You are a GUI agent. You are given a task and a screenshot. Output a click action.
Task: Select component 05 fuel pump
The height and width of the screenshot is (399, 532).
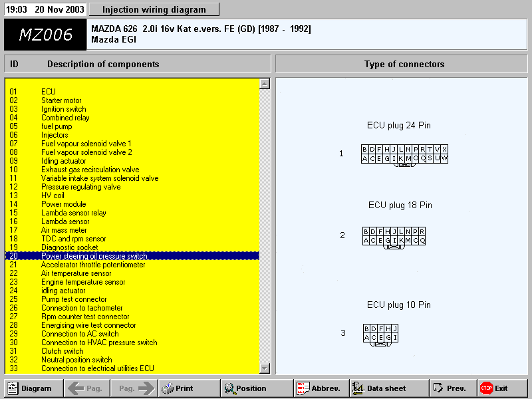click(132, 126)
